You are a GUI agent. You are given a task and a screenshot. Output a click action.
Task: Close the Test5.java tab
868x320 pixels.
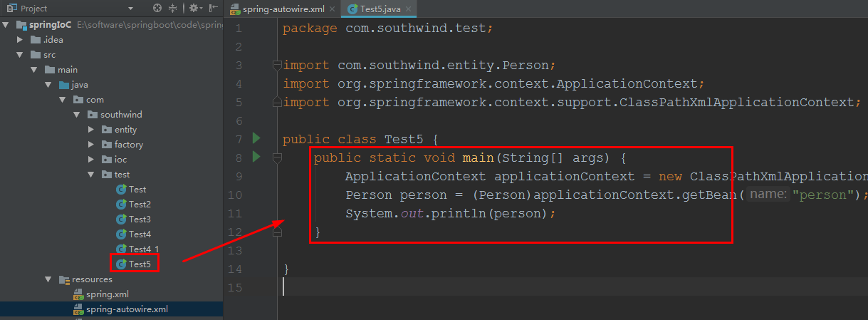pos(409,9)
